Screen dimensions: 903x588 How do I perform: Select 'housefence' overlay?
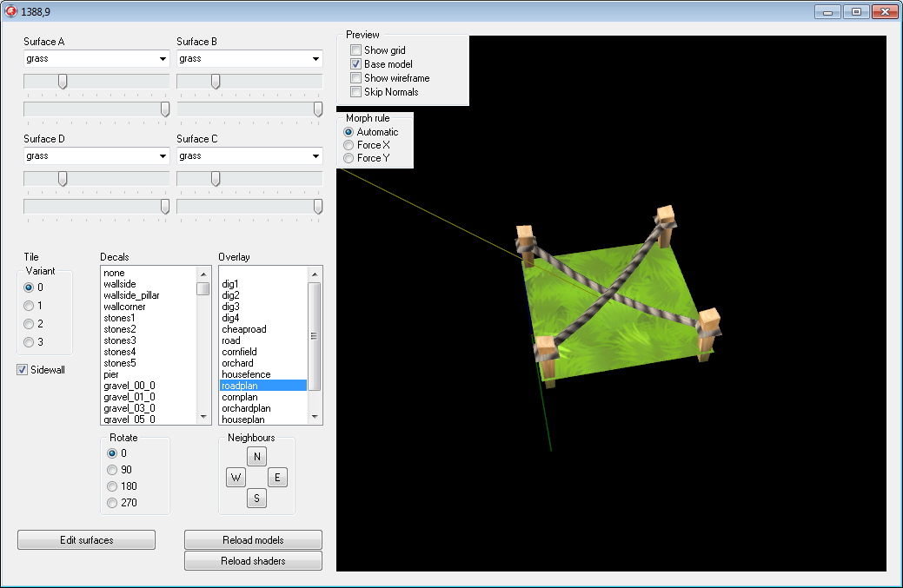pyautogui.click(x=263, y=374)
